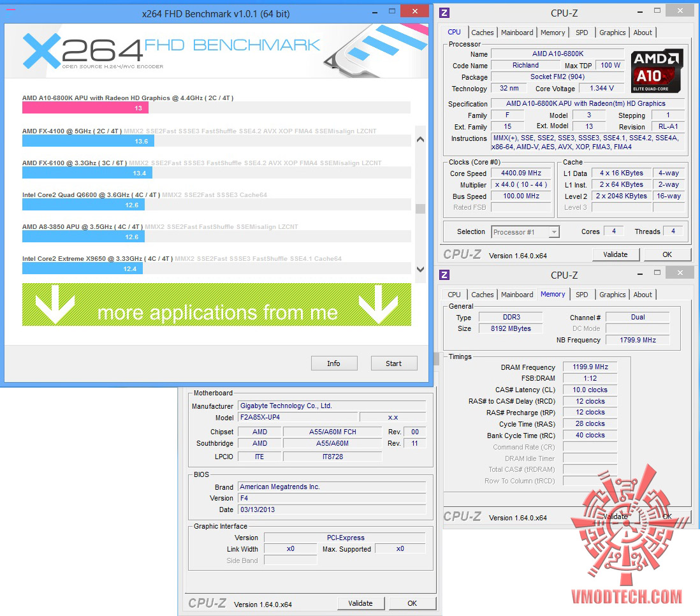This screenshot has width=700, height=616.
Task: Minimize the x264 FHD Benchmark window
Action: [x=375, y=12]
